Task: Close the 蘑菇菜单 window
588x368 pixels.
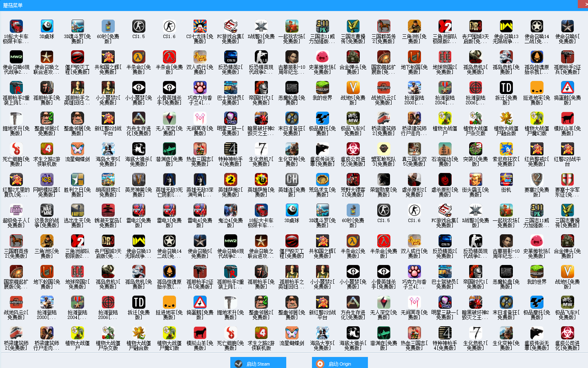Action: point(583,3)
